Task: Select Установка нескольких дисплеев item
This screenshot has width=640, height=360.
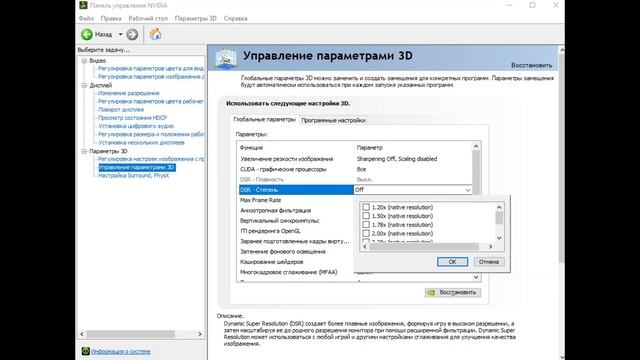Action: tap(141, 143)
